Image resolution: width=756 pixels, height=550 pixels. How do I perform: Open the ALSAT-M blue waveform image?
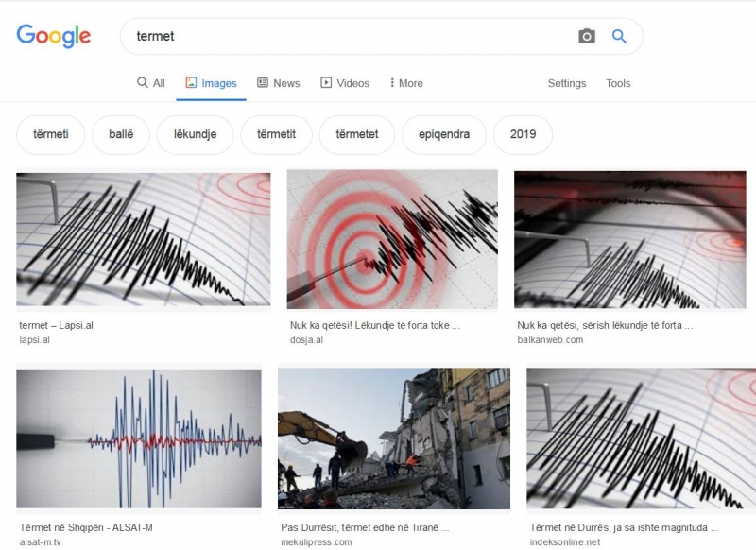(139, 438)
